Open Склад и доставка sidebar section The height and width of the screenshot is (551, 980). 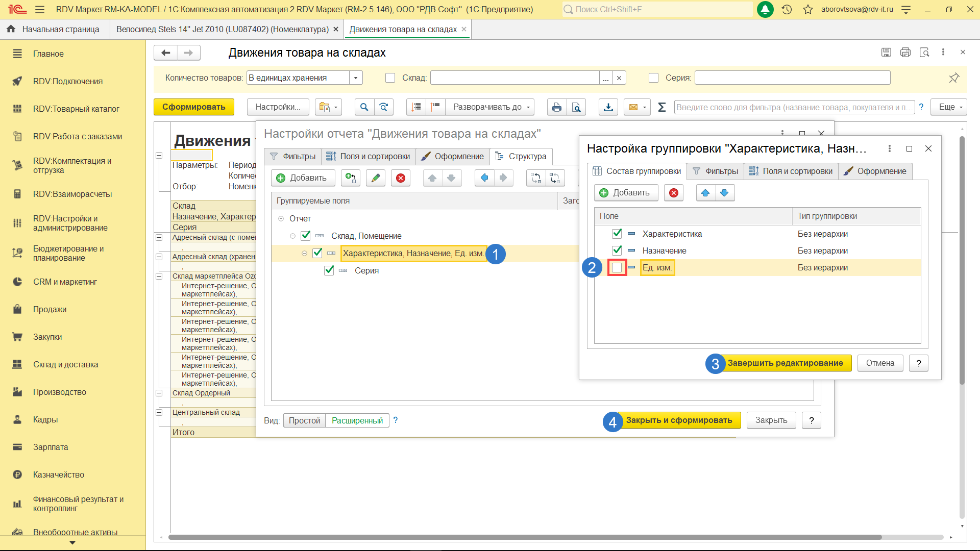65,364
